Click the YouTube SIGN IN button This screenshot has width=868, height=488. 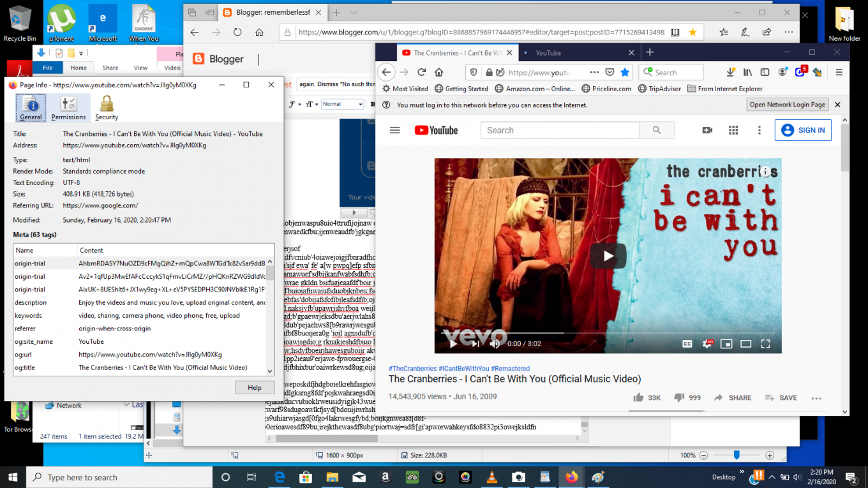point(803,130)
